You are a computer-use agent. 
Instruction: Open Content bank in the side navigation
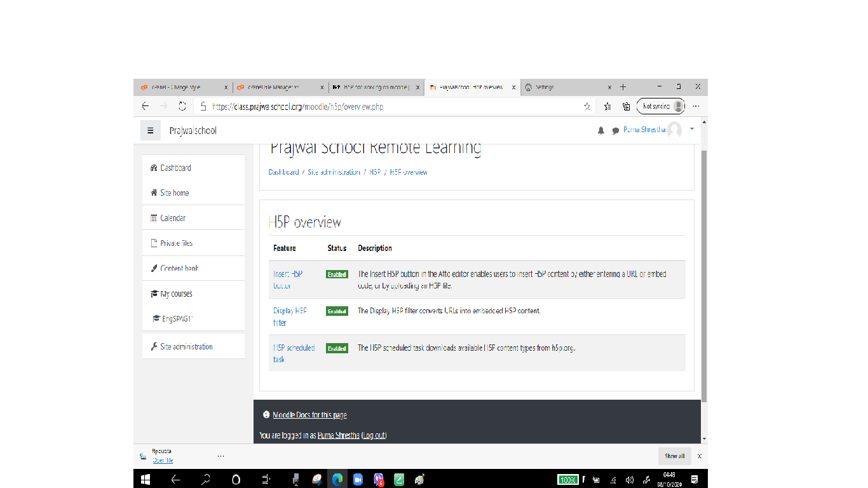click(x=193, y=268)
